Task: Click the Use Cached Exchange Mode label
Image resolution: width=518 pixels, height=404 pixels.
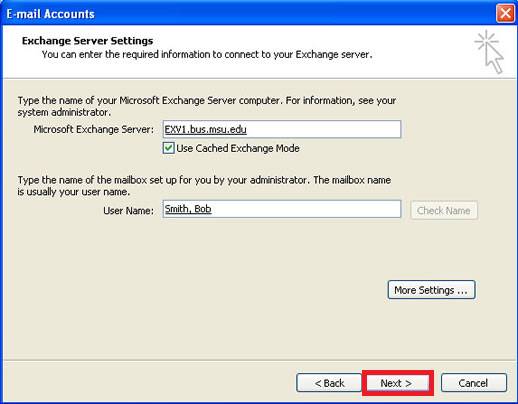Action: [x=238, y=148]
